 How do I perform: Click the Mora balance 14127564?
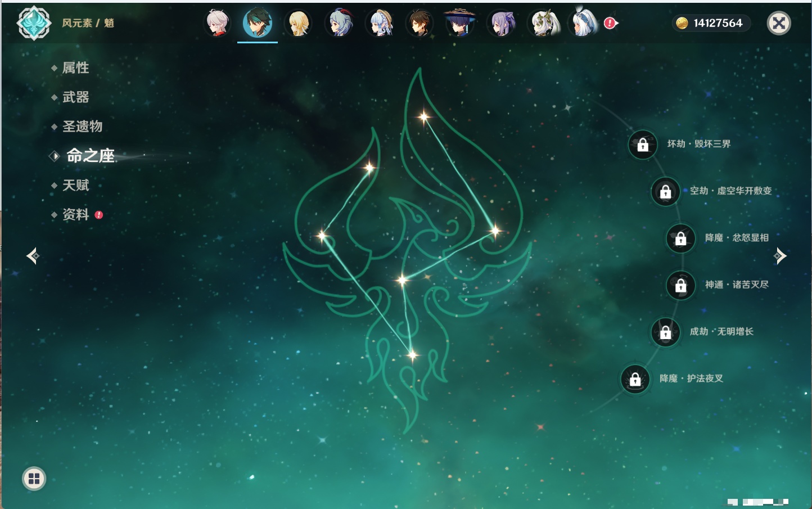(x=718, y=23)
